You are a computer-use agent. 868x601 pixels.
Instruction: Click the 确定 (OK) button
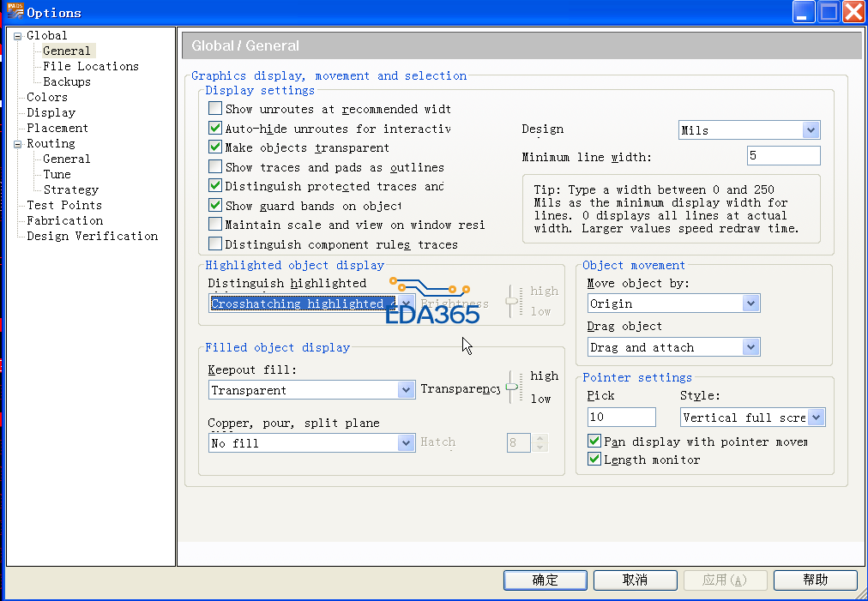coord(545,580)
